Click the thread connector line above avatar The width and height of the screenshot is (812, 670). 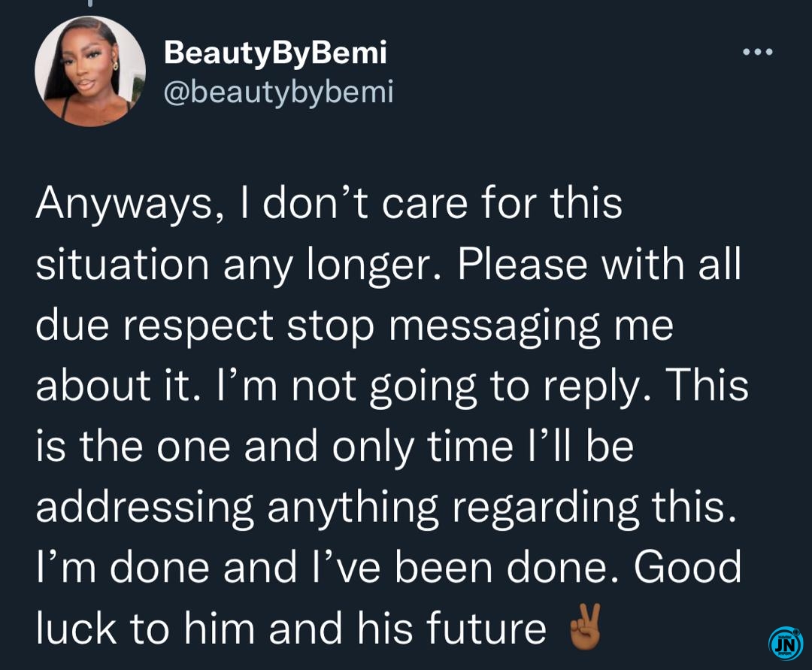(90, 4)
